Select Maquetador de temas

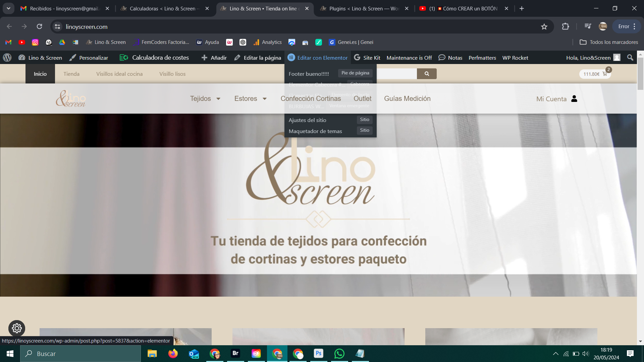click(330, 131)
